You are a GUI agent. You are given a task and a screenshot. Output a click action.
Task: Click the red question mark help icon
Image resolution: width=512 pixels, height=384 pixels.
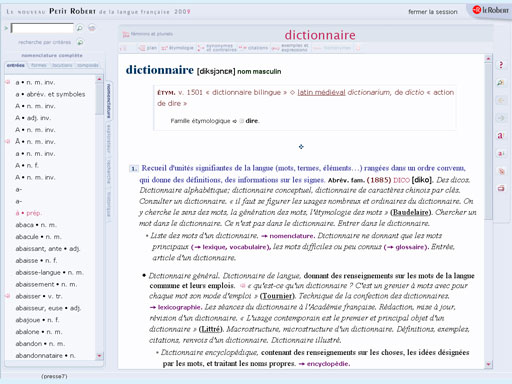501,65
